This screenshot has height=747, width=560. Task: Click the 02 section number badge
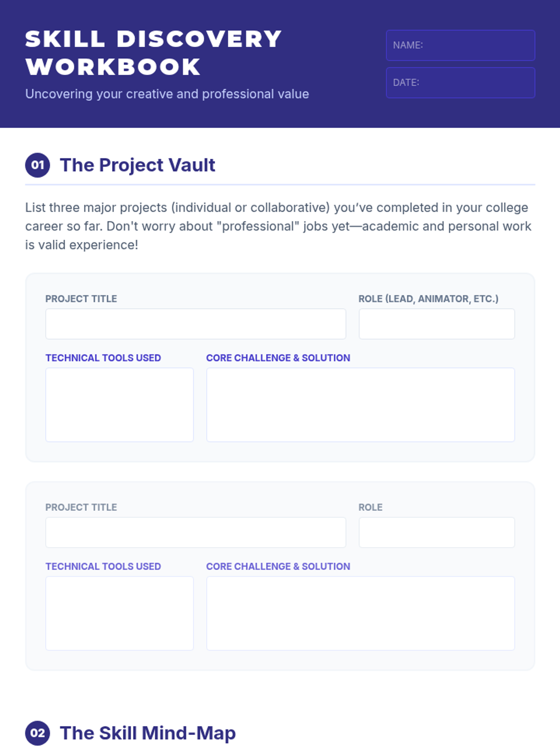pos(37,733)
